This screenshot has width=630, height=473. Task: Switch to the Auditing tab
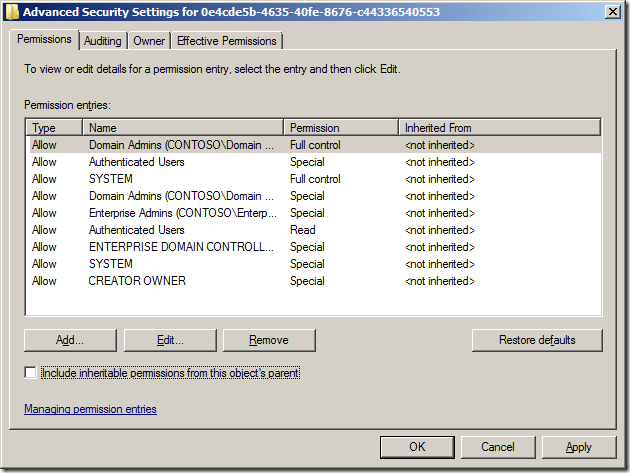click(103, 41)
